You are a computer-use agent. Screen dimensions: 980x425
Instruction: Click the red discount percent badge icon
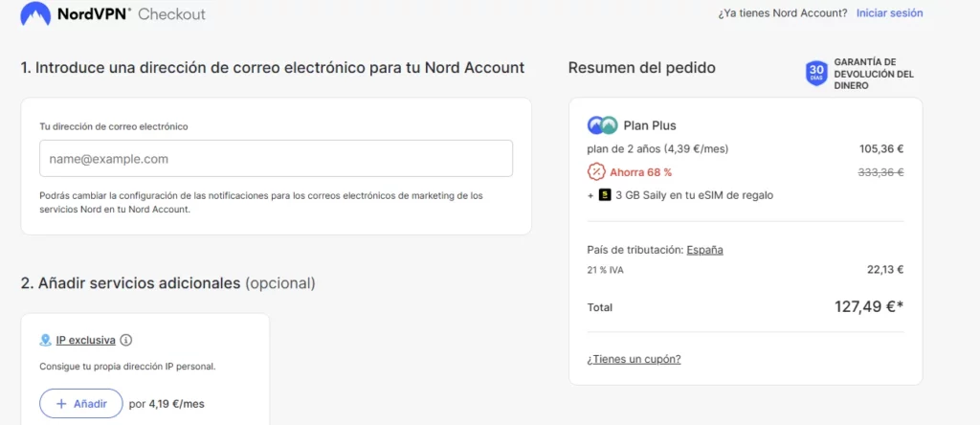point(596,172)
